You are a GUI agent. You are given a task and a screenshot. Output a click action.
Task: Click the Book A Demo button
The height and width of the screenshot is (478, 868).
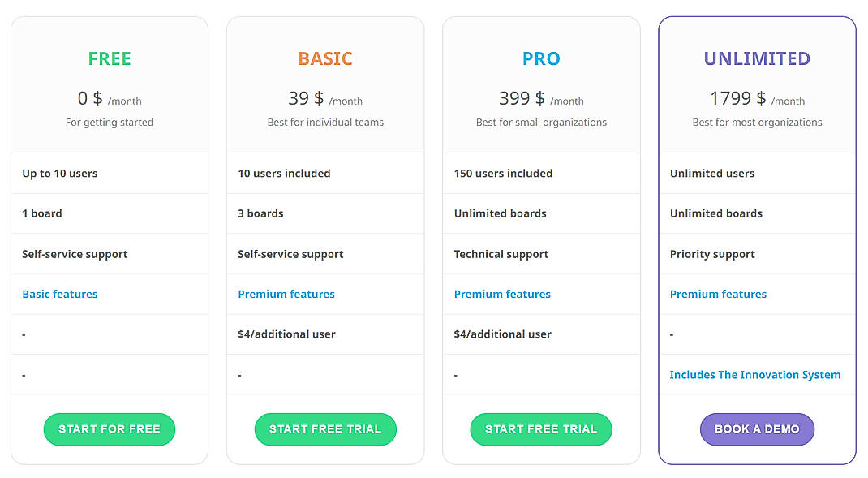tap(757, 429)
